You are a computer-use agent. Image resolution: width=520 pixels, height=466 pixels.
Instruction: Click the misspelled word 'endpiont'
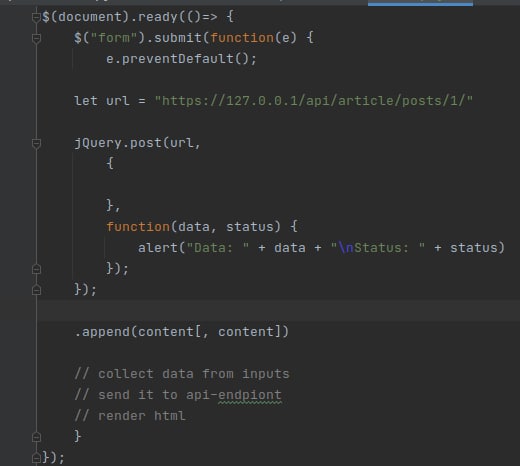(250, 395)
